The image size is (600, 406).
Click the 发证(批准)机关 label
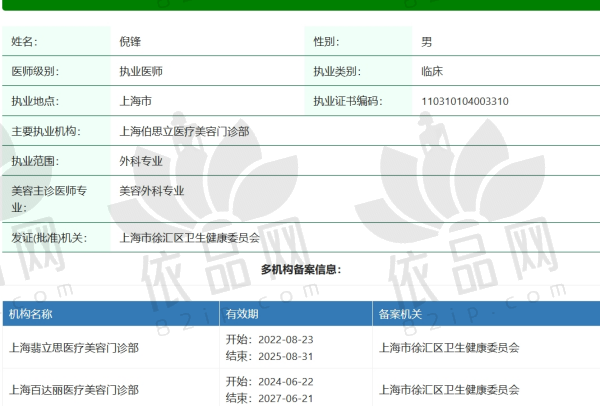pos(49,238)
